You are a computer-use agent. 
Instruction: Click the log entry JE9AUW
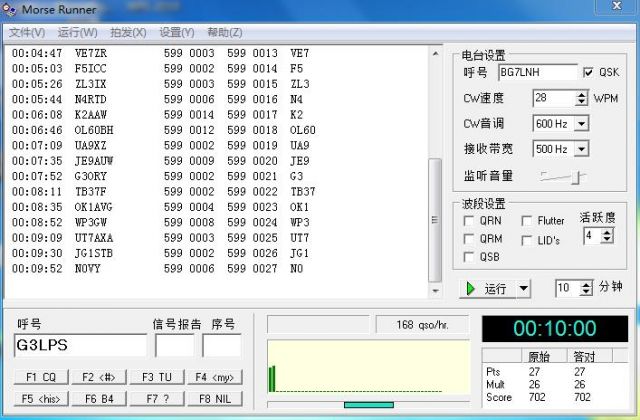pos(94,161)
